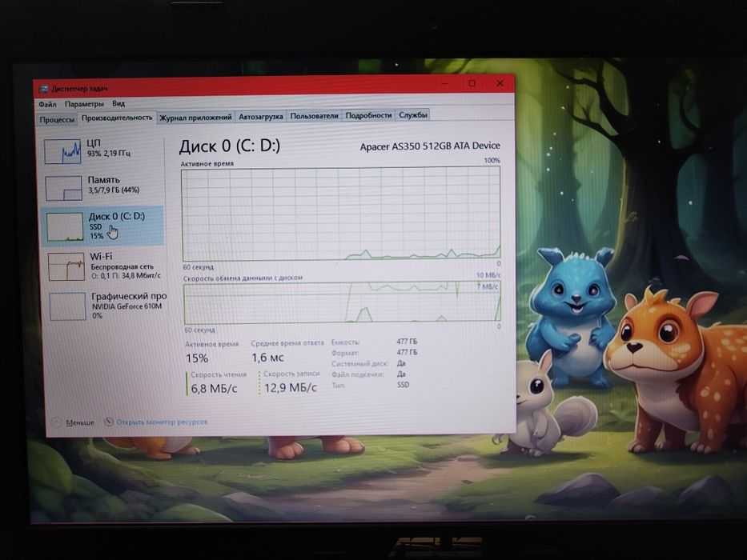Minimize the Task Manager window
Image resolution: width=747 pixels, height=560 pixels.
coord(444,84)
